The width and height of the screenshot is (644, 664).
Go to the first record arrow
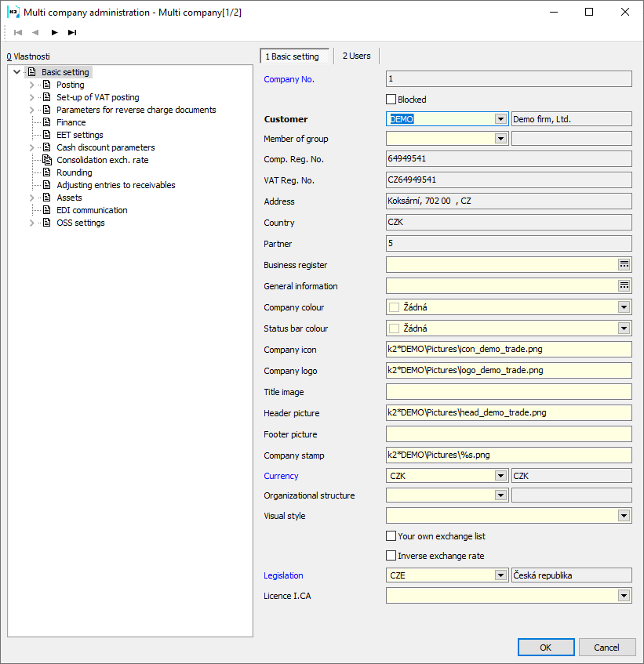point(18,32)
